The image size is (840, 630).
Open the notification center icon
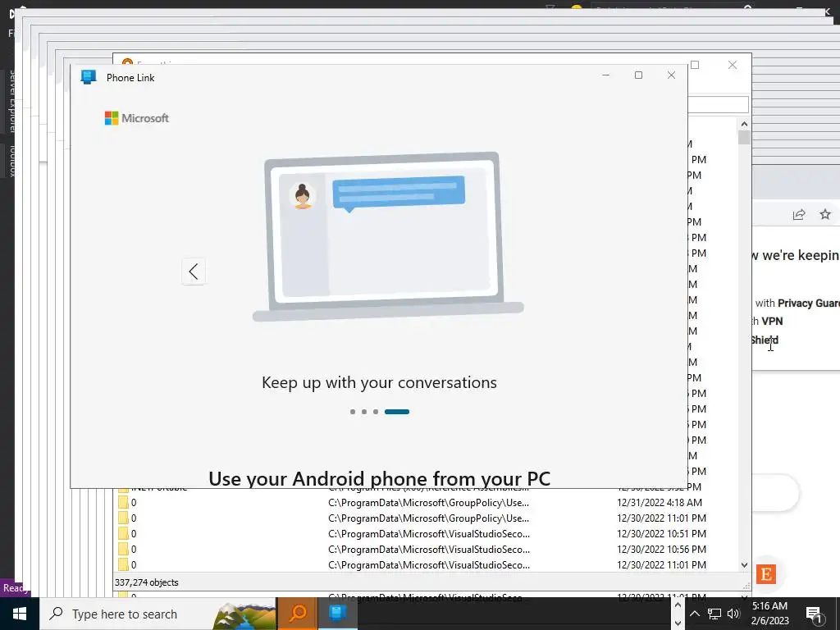point(815,614)
